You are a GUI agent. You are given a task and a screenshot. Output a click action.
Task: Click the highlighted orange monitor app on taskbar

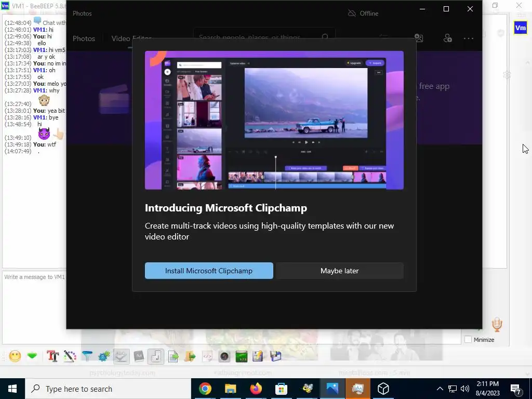tap(358, 389)
